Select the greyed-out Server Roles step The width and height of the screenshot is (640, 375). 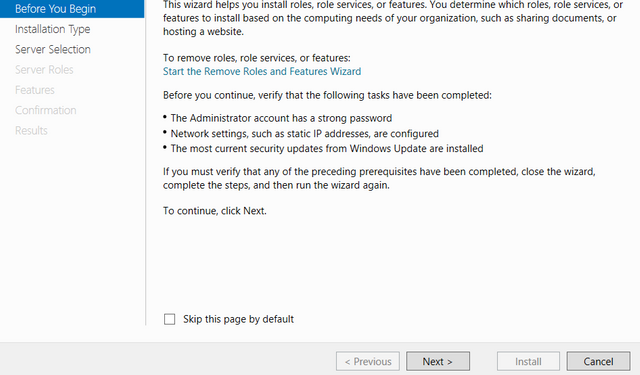[x=44, y=70]
